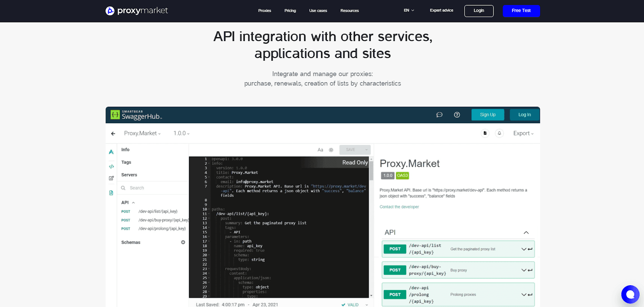Open the EN language dropdown
644x307 pixels.
tap(409, 10)
